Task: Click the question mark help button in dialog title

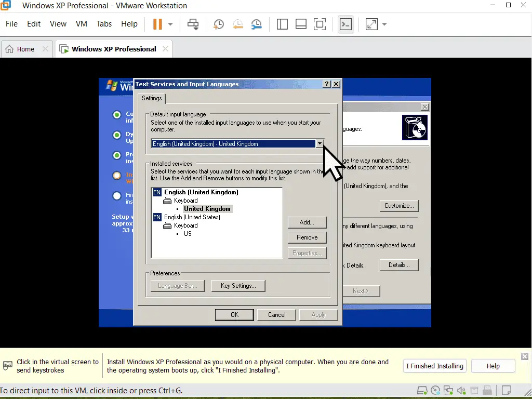Action: tap(326, 84)
